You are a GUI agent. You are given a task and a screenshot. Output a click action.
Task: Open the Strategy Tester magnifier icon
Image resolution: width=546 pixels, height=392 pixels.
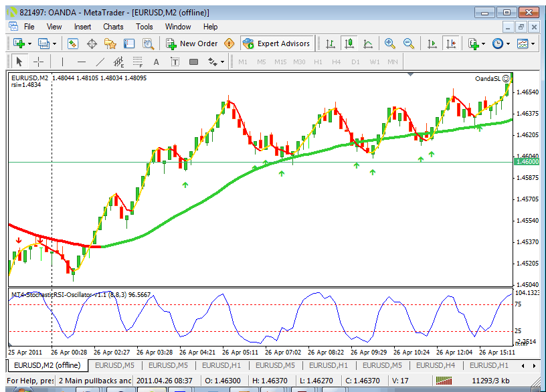(x=148, y=43)
